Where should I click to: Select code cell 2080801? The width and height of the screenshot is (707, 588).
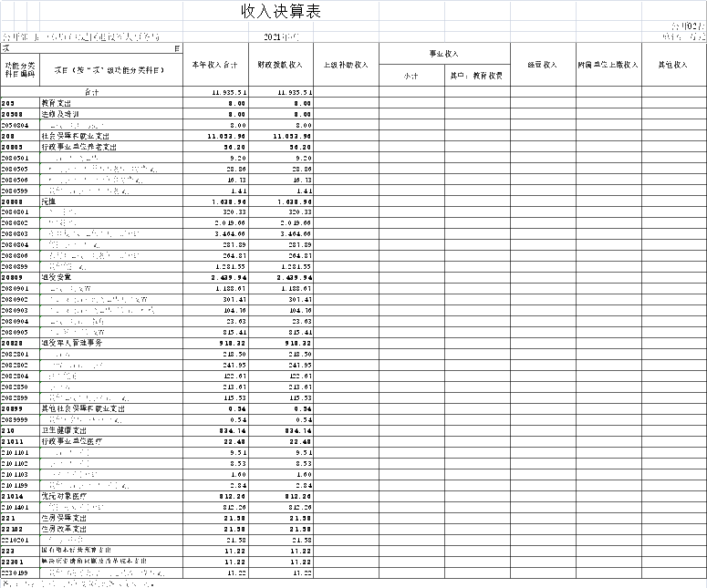point(20,211)
